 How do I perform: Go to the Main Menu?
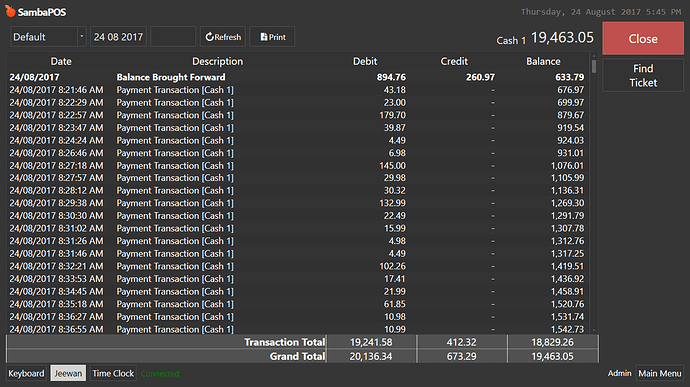point(660,373)
